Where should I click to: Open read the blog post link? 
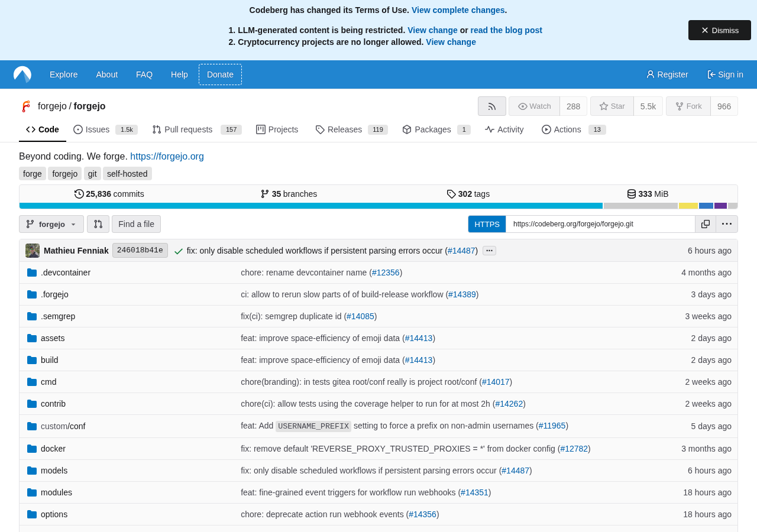click(506, 30)
